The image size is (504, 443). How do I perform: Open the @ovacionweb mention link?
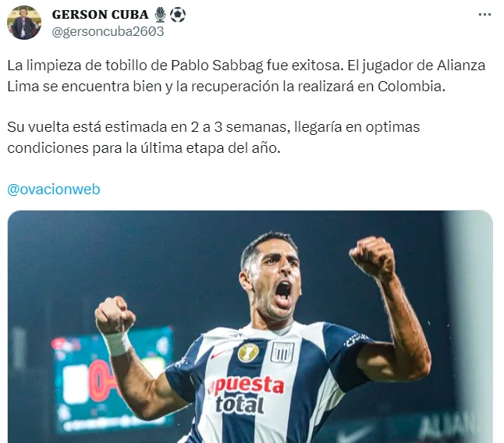coord(54,190)
